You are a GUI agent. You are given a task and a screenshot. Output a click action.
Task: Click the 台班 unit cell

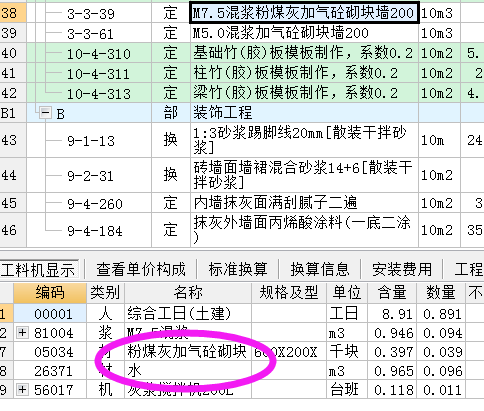pos(347,389)
